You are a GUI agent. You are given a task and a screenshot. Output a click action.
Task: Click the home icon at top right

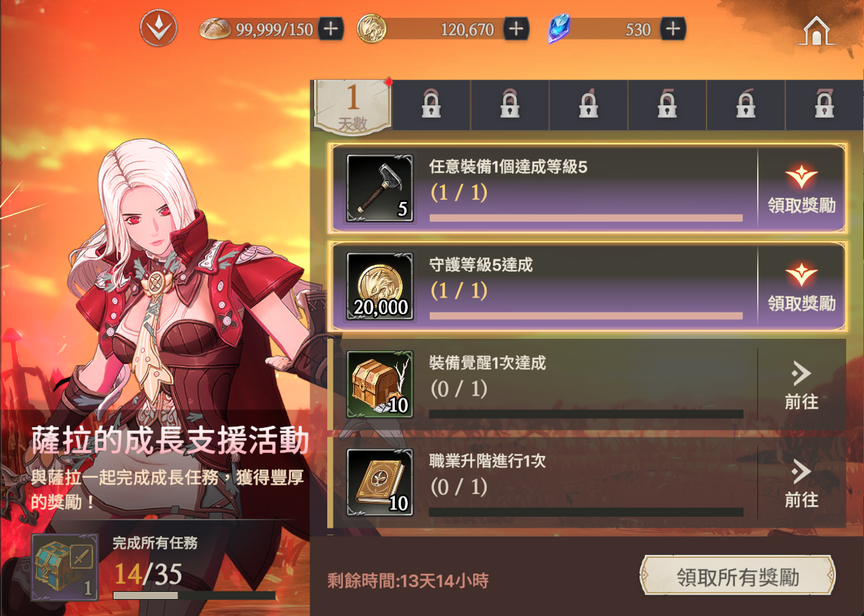tap(816, 31)
